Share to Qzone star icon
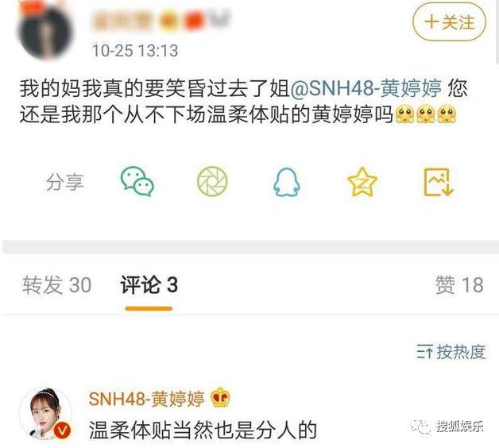This screenshot has height=448, width=499. (362, 182)
